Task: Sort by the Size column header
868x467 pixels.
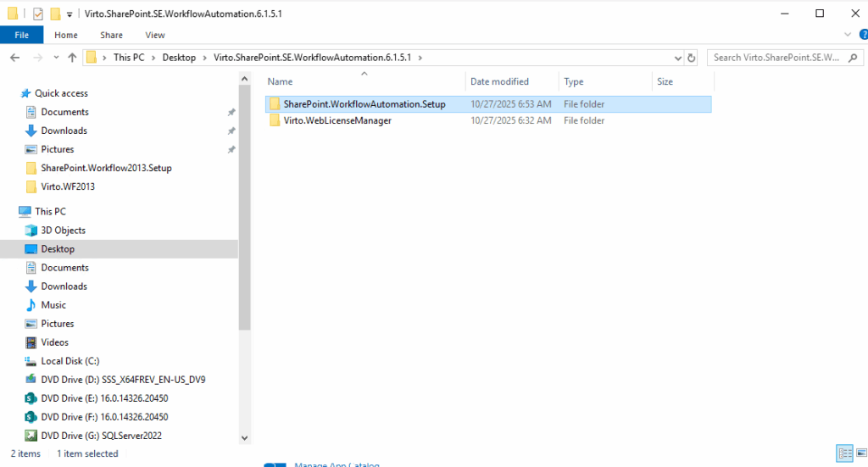Action: [665, 81]
